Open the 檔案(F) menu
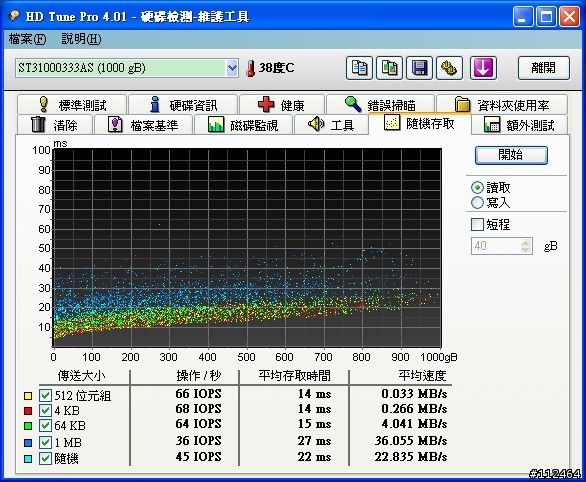 (27, 39)
